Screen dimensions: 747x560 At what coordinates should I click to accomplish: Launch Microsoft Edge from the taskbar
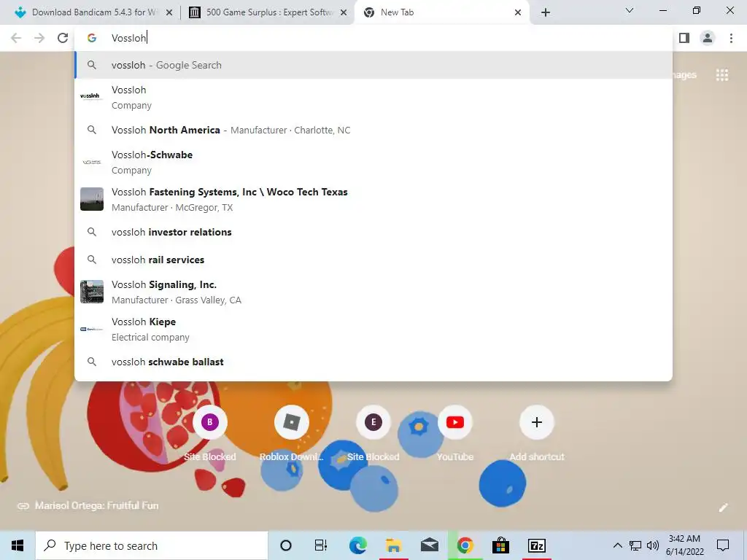pos(357,545)
